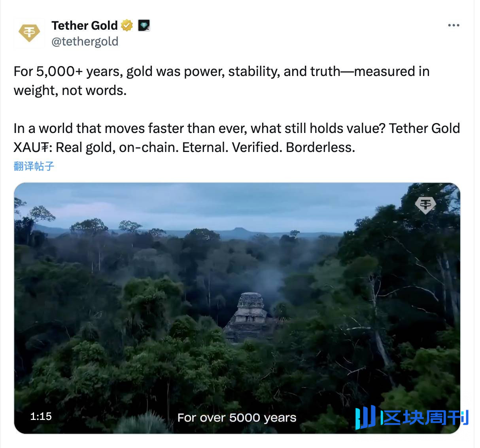480x448 pixels.
Task: Click the 'For over 5000 years' caption
Action: tap(237, 418)
